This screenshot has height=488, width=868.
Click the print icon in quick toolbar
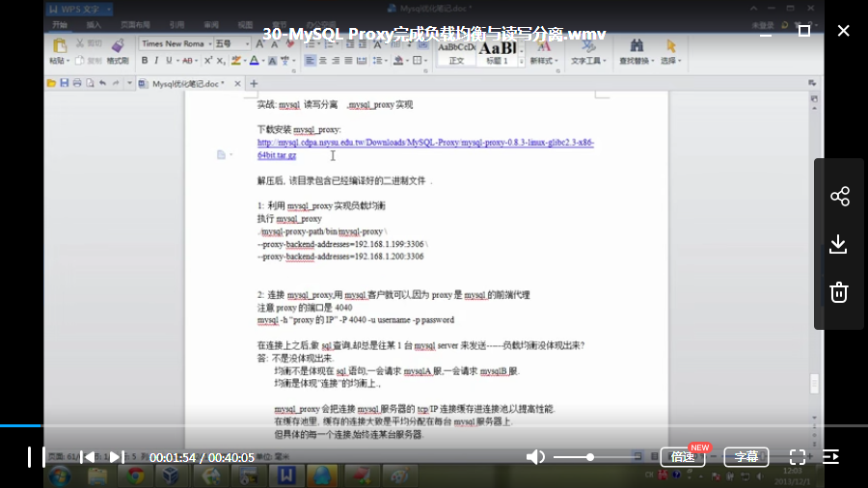coord(77,83)
